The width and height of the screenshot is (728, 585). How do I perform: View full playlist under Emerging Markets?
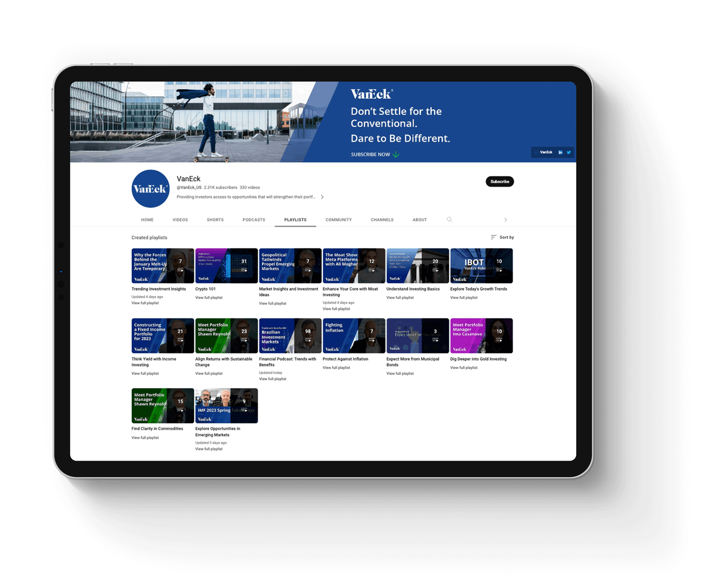point(209,449)
